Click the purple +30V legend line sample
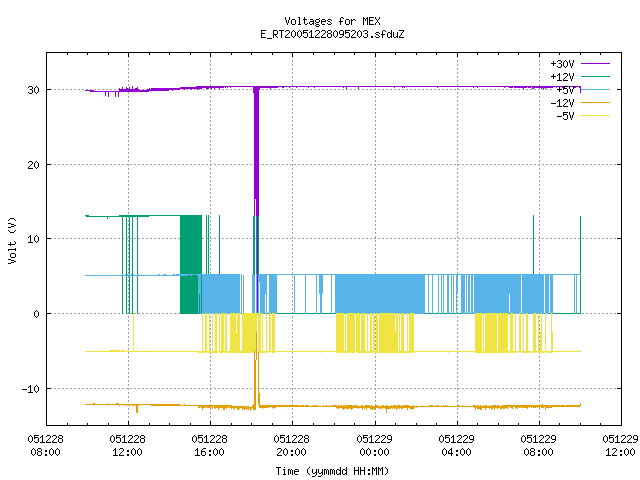 pyautogui.click(x=595, y=64)
